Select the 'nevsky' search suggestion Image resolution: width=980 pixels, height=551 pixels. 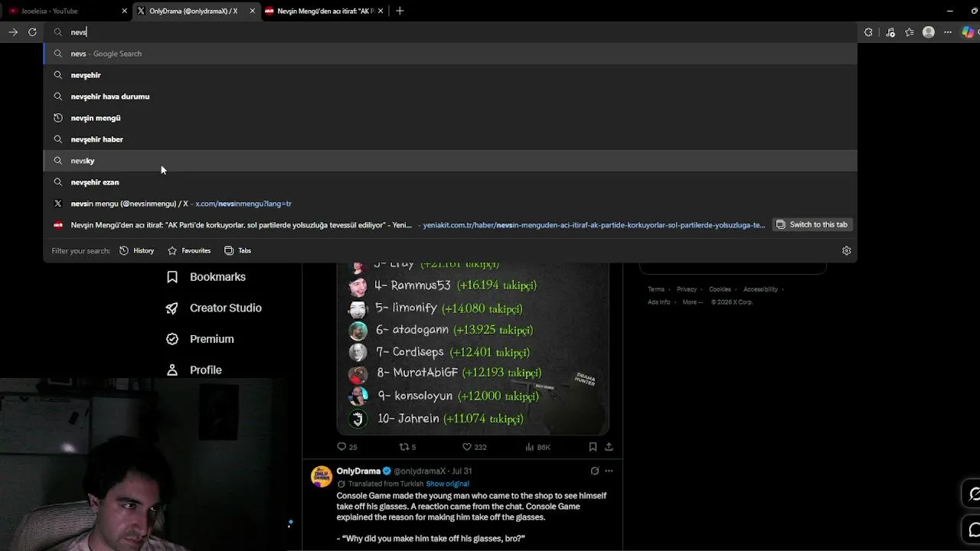coord(450,161)
